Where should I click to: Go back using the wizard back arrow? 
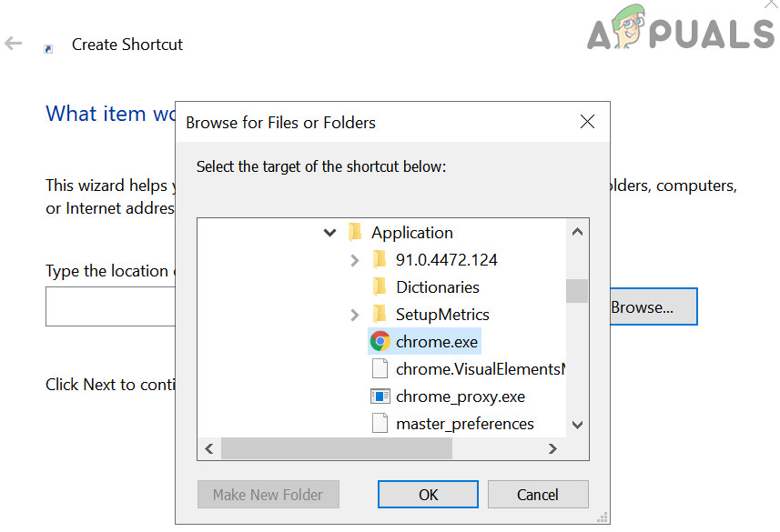[14, 44]
